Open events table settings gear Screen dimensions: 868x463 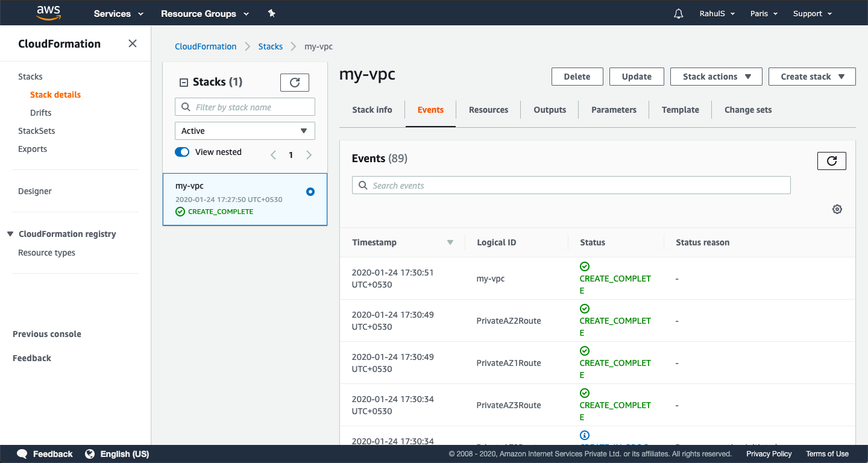[837, 209]
